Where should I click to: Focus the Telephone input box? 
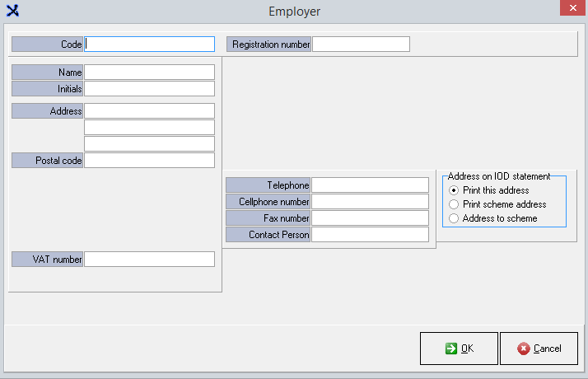(370, 185)
